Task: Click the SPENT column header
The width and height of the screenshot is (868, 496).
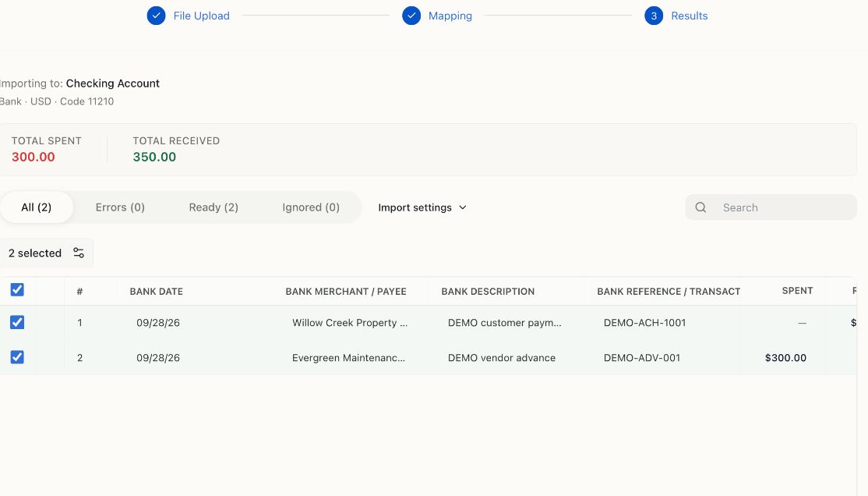Action: 797,291
